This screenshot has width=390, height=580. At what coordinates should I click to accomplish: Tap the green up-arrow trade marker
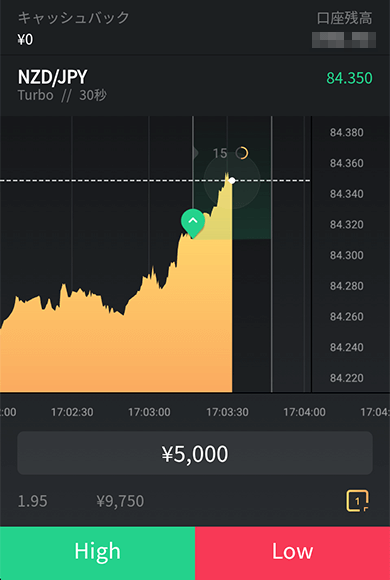point(193,222)
